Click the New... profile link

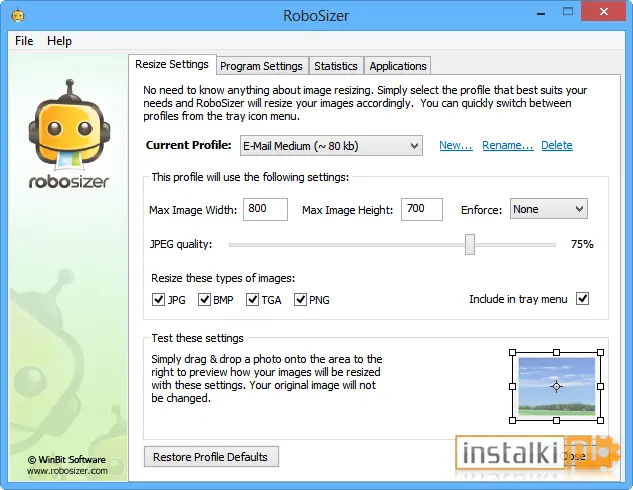pyautogui.click(x=456, y=145)
